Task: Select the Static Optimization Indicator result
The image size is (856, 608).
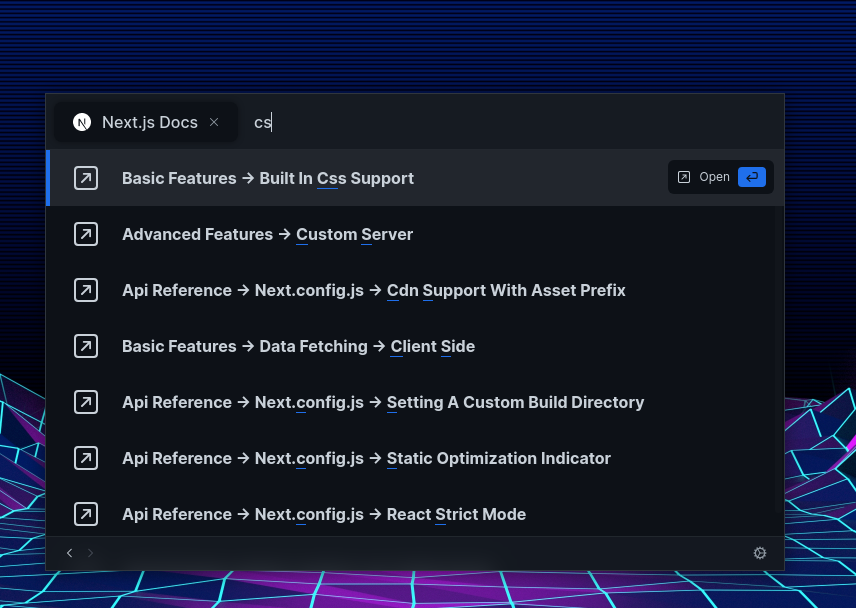Action: (415, 458)
